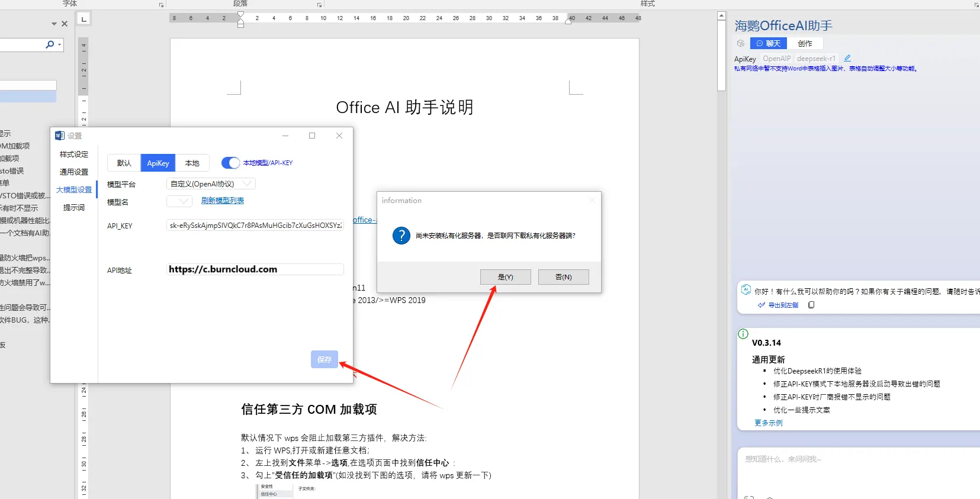
Task: Close the navigation pane with the X icon
Action: click(65, 24)
